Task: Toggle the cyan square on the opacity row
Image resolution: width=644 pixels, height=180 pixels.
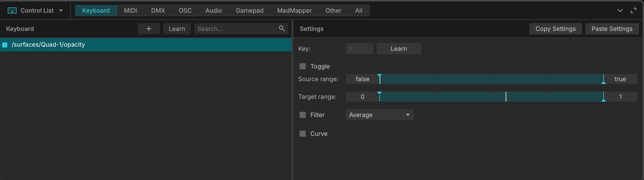Action: [x=5, y=45]
